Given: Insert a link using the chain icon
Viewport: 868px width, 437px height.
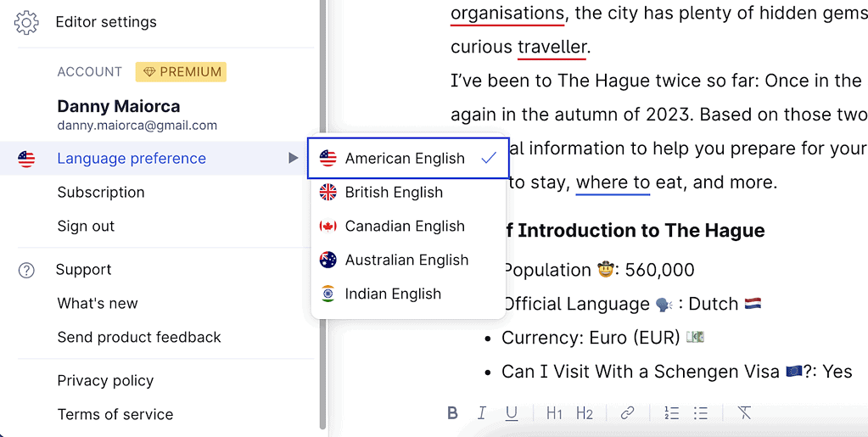Looking at the screenshot, I should pyautogui.click(x=627, y=413).
